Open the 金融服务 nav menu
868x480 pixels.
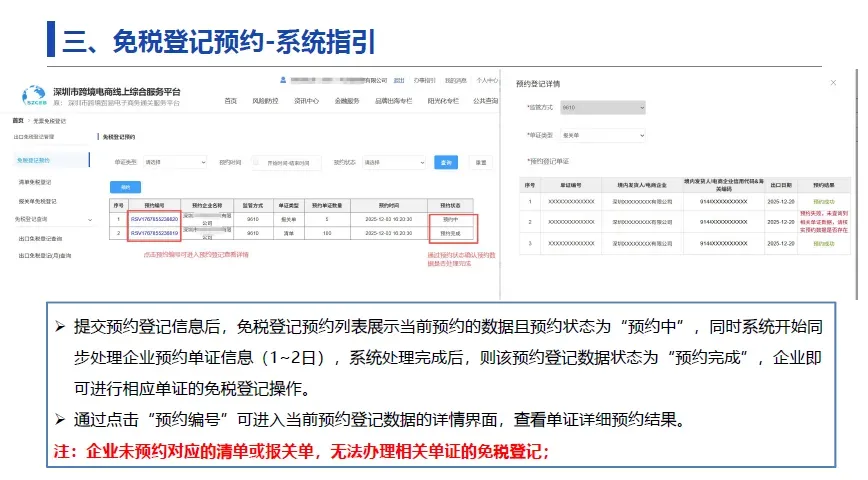(x=347, y=101)
